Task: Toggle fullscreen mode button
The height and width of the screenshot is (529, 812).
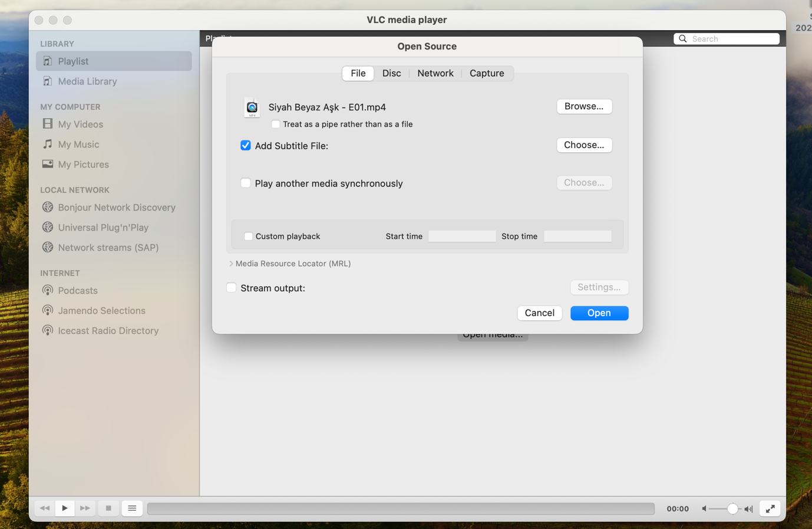Action: point(770,508)
